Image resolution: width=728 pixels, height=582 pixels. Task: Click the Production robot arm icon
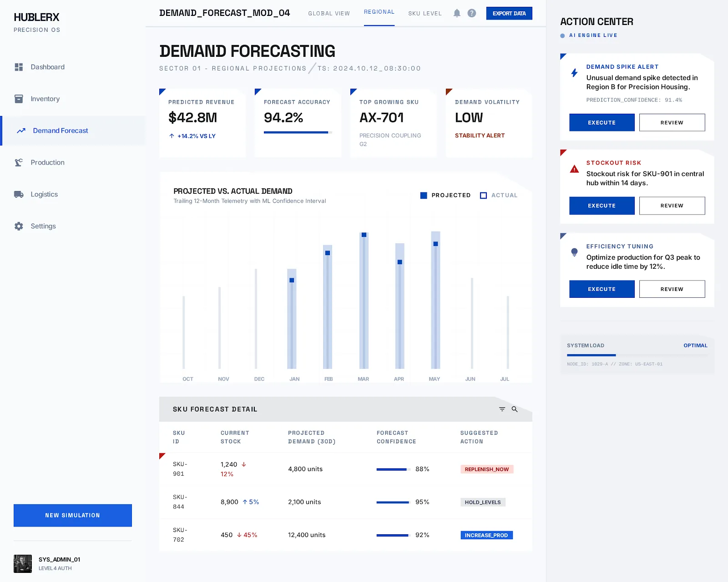coord(19,162)
